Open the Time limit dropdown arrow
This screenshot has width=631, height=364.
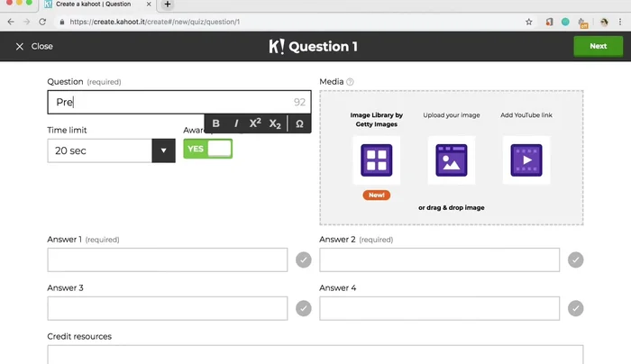pos(163,150)
